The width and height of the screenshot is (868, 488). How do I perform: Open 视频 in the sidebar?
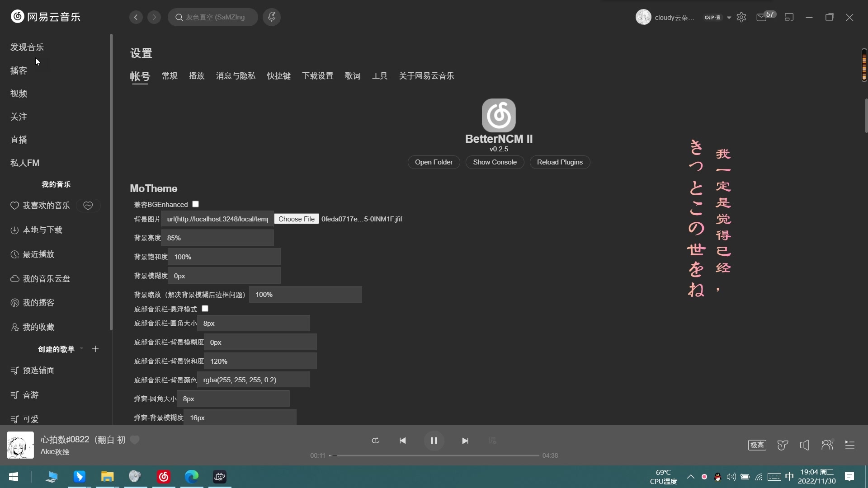(x=19, y=94)
